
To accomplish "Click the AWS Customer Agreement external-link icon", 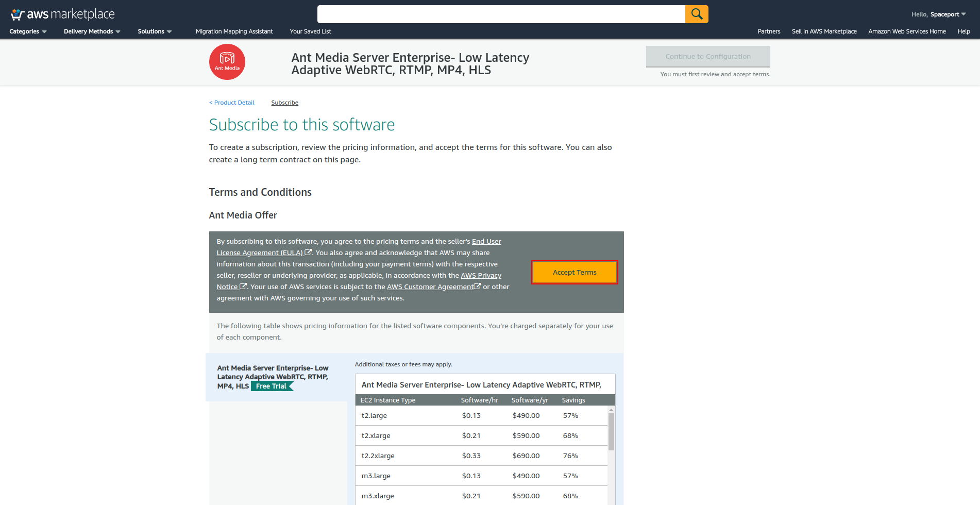I will pyautogui.click(x=477, y=287).
